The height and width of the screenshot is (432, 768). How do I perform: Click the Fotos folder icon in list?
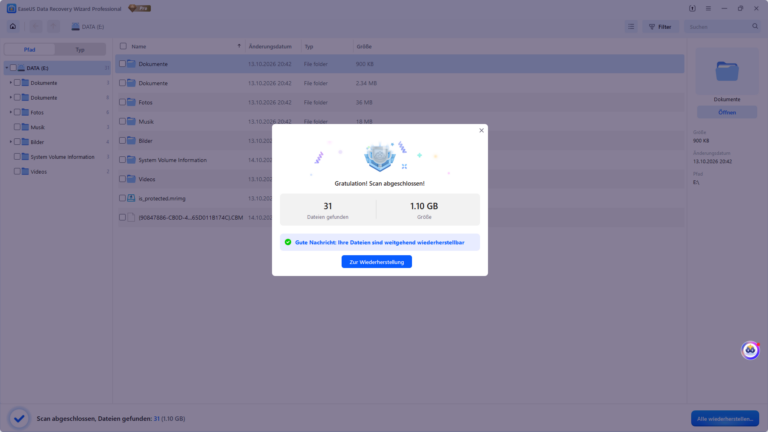pyautogui.click(x=131, y=102)
